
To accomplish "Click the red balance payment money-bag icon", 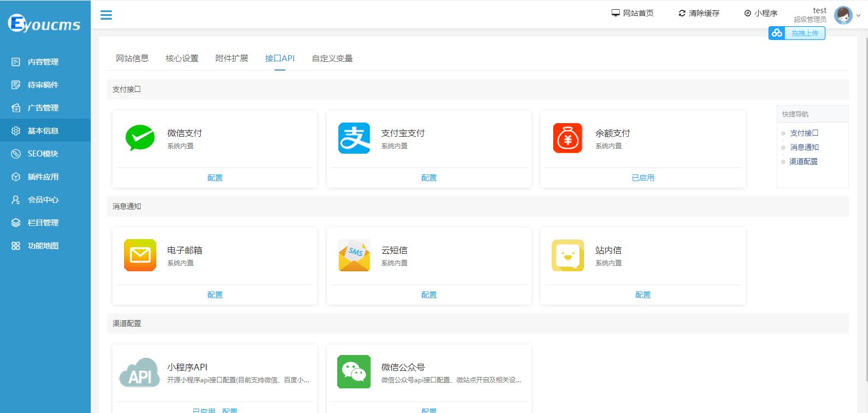I will click(x=567, y=138).
